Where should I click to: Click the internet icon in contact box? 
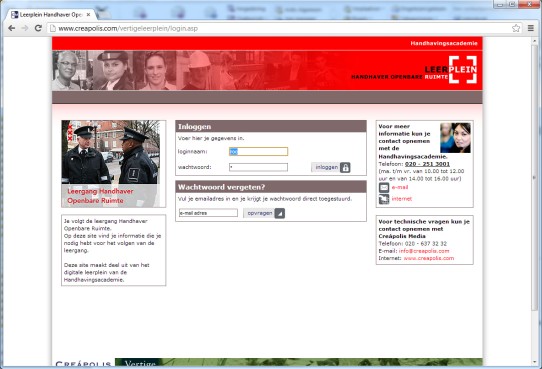tap(384, 199)
